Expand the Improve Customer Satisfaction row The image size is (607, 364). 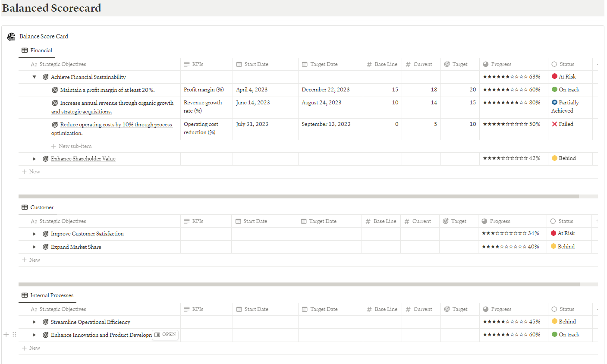pos(34,234)
